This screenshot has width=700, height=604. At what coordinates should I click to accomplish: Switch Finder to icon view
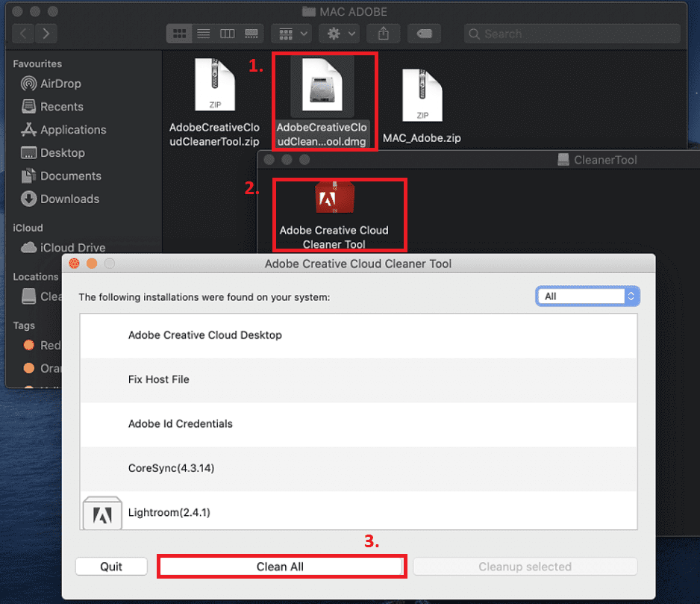coord(180,34)
